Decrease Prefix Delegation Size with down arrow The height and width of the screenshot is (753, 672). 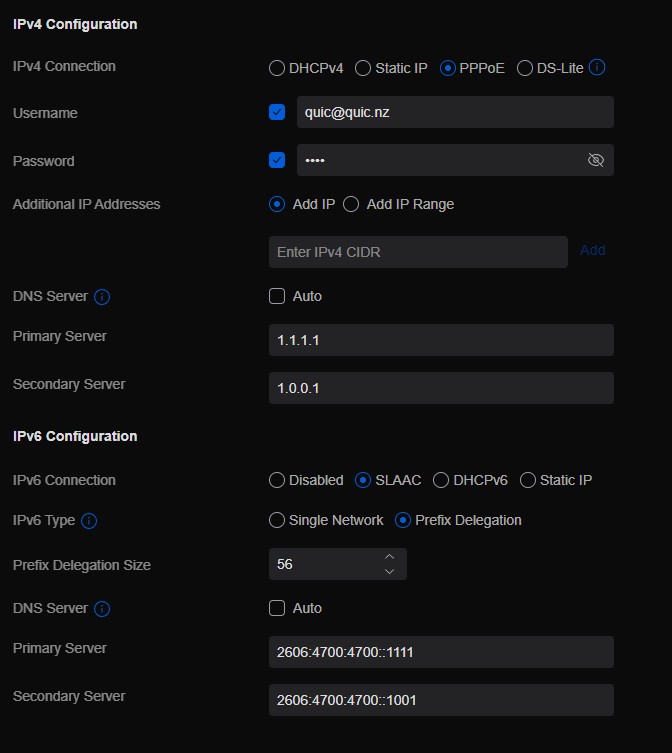coord(390,571)
